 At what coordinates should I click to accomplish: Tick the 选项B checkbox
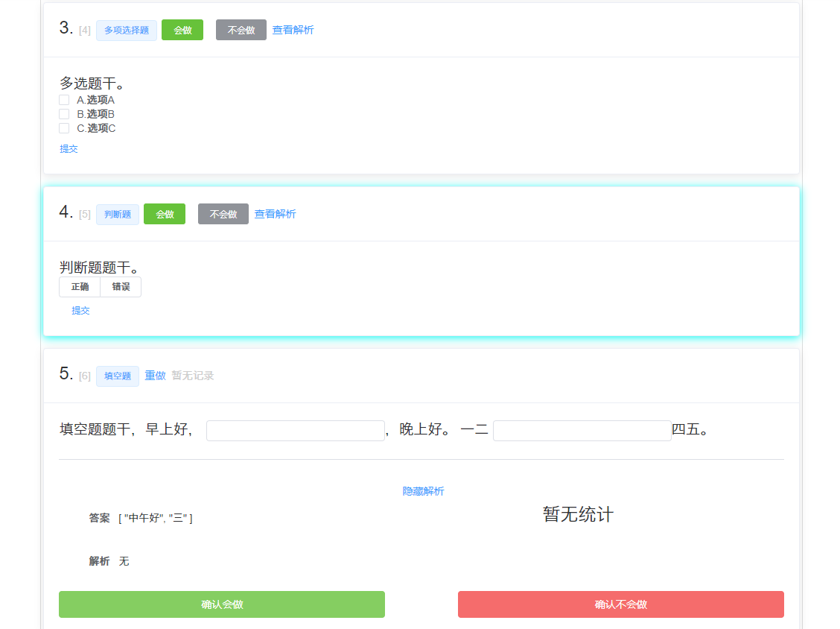(x=64, y=114)
